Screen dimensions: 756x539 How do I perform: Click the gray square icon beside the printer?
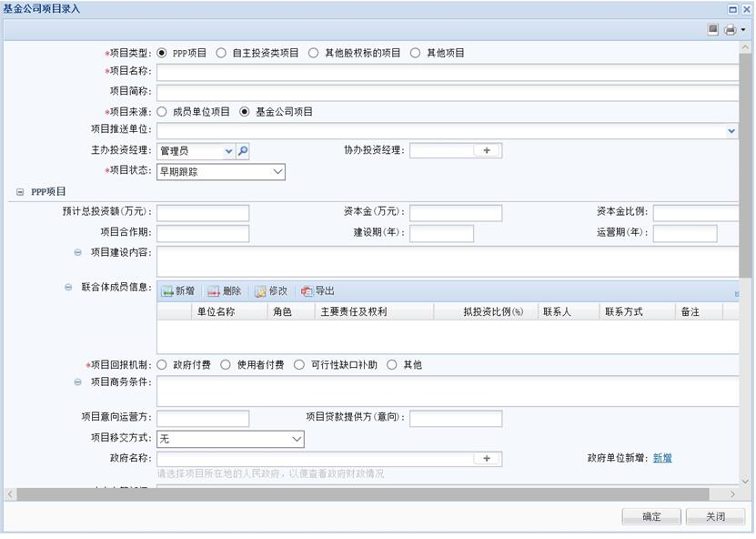click(x=713, y=30)
